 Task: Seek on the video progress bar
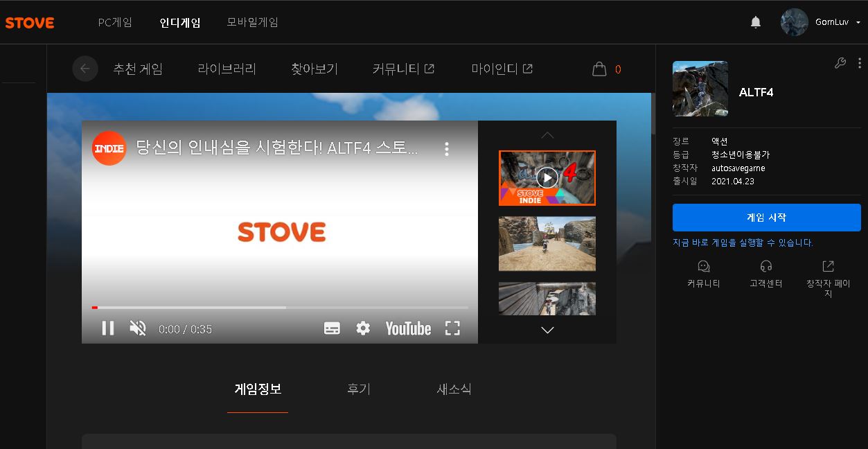click(280, 307)
